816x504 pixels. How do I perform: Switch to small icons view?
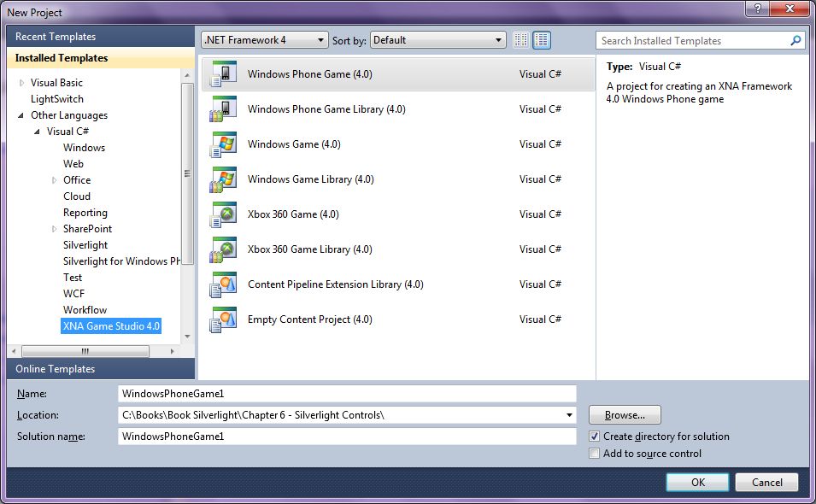520,40
